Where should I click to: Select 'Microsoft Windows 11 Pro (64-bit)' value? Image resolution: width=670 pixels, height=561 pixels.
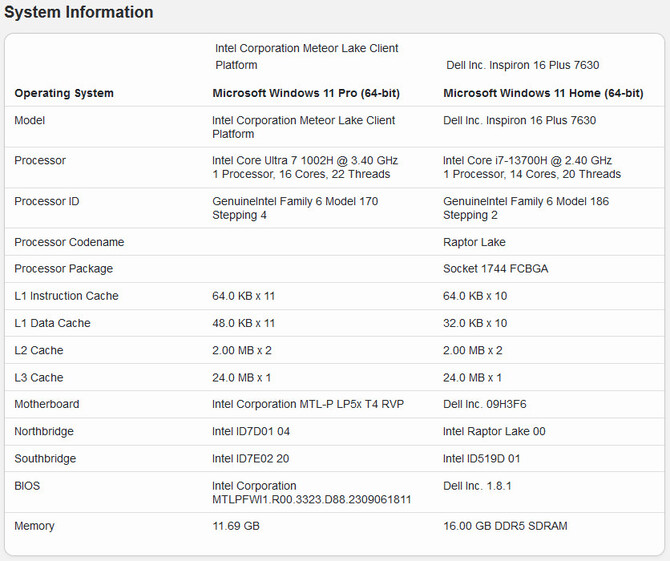point(306,93)
